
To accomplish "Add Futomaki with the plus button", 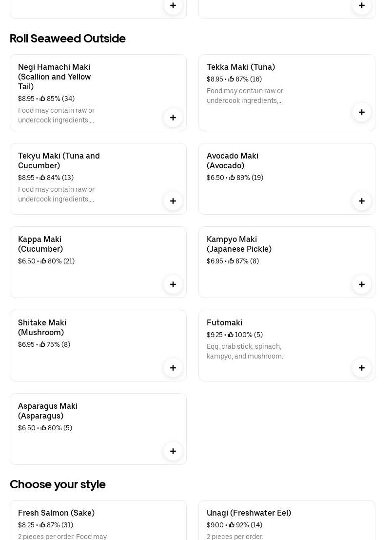I will point(362,368).
